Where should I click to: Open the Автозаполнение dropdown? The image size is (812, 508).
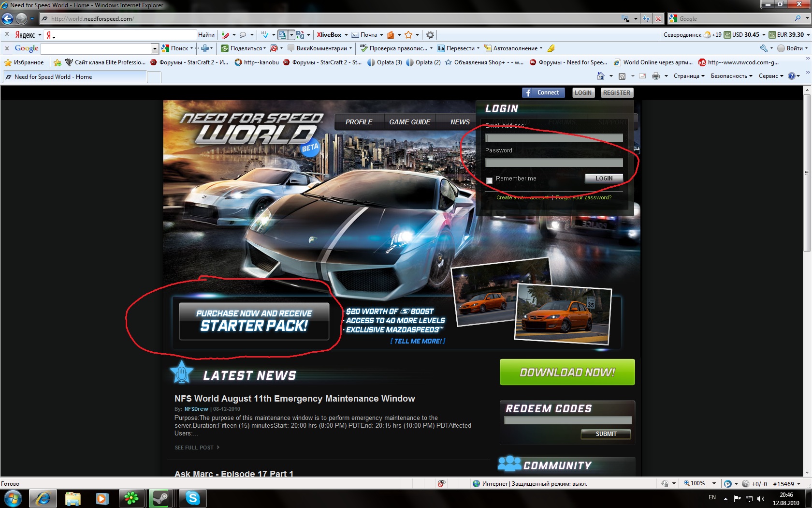(x=541, y=48)
